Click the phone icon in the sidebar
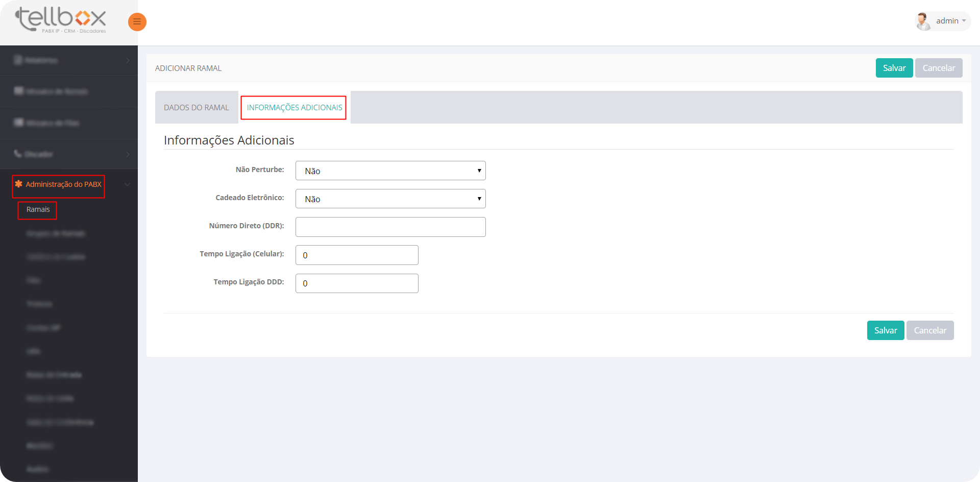Viewport: 980px width, 482px height. 18,154
